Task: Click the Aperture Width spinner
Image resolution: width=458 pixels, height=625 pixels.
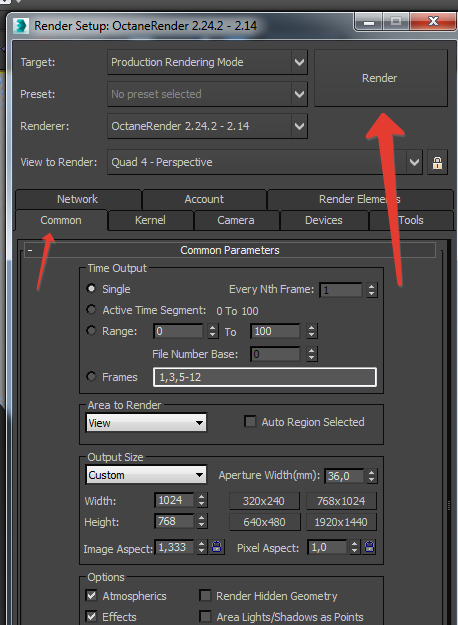Action: pyautogui.click(x=372, y=476)
